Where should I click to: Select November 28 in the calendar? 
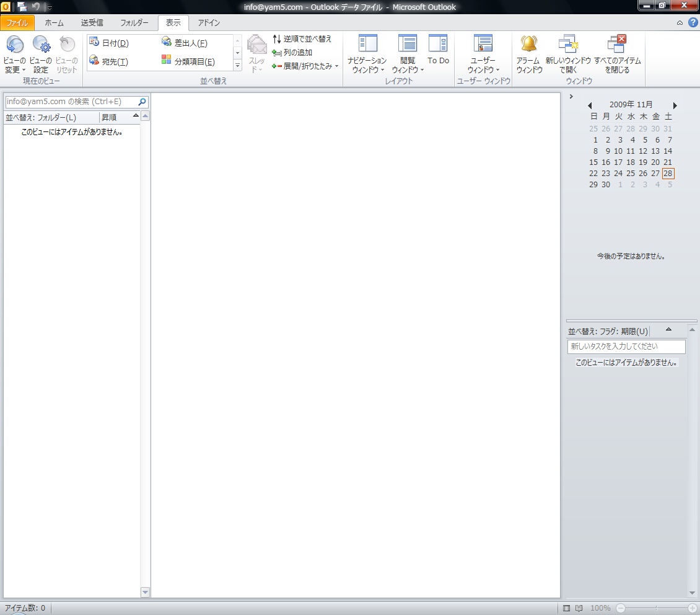pyautogui.click(x=668, y=174)
